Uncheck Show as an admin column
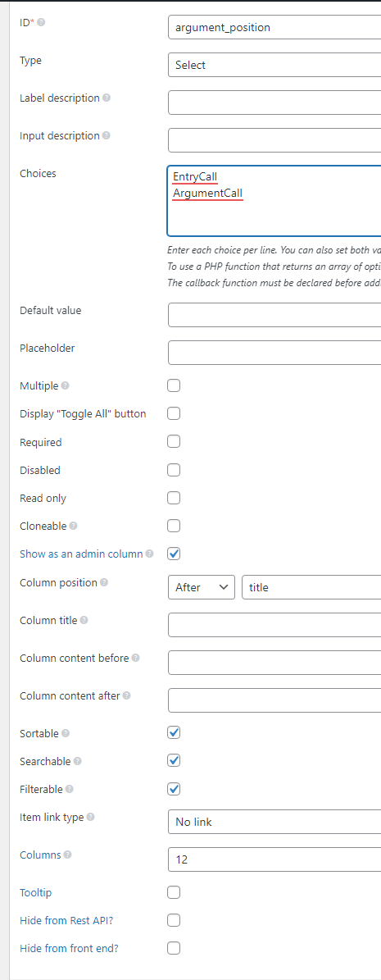381x980 pixels. tap(175, 554)
